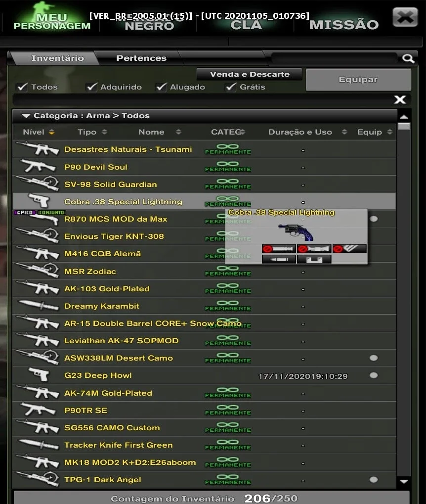Click equip indicator dot on G23 Deep Howl row

click(x=373, y=375)
